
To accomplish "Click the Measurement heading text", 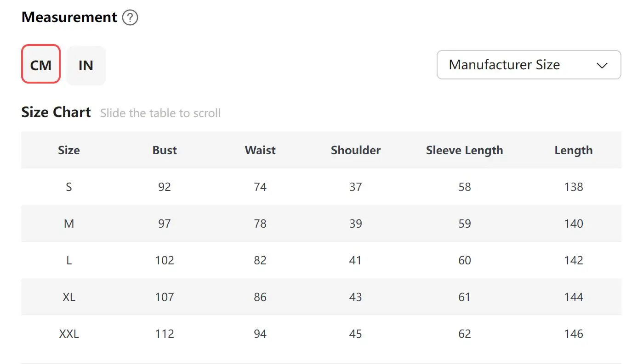I will point(69,17).
